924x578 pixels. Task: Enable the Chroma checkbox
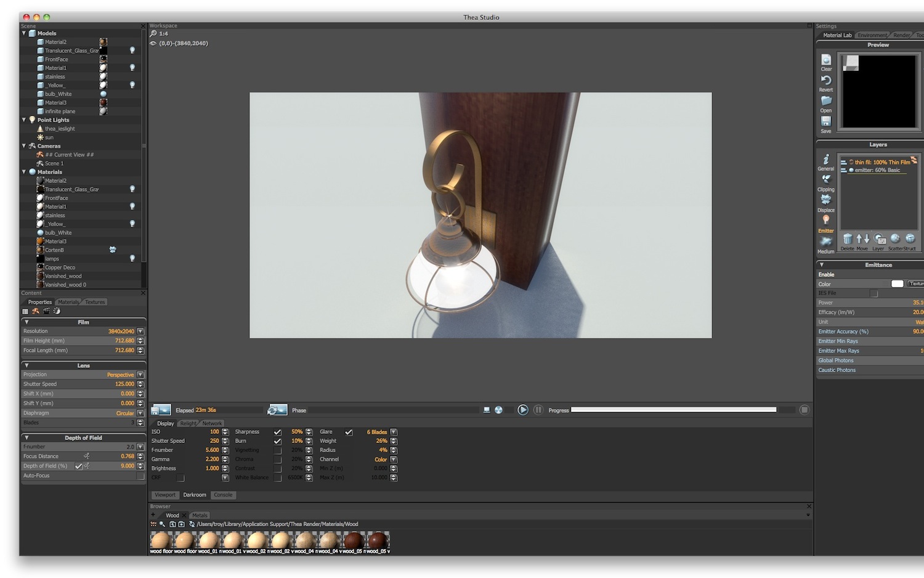(278, 459)
